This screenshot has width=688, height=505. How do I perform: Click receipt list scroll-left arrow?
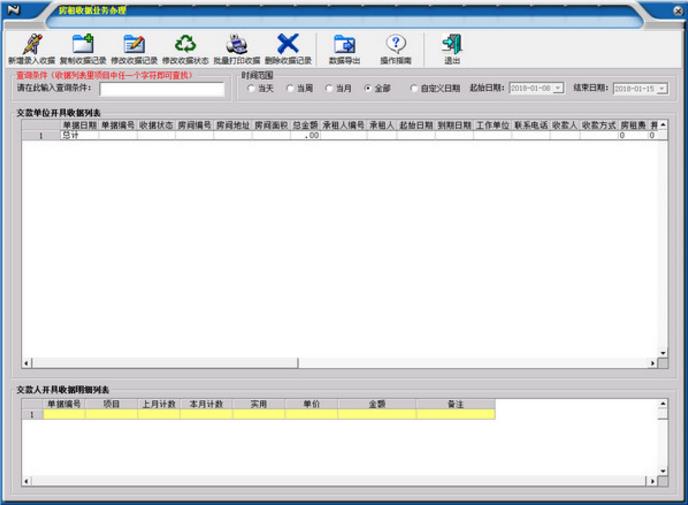[26, 363]
